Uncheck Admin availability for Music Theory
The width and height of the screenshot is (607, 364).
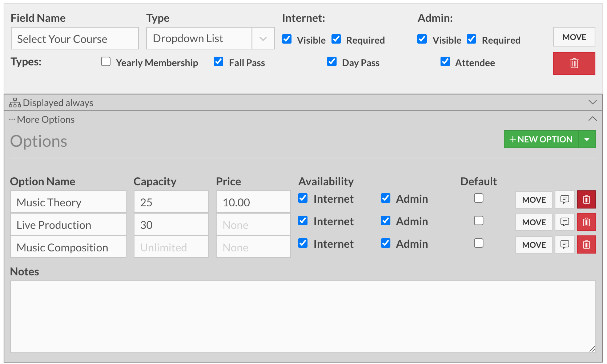point(386,198)
